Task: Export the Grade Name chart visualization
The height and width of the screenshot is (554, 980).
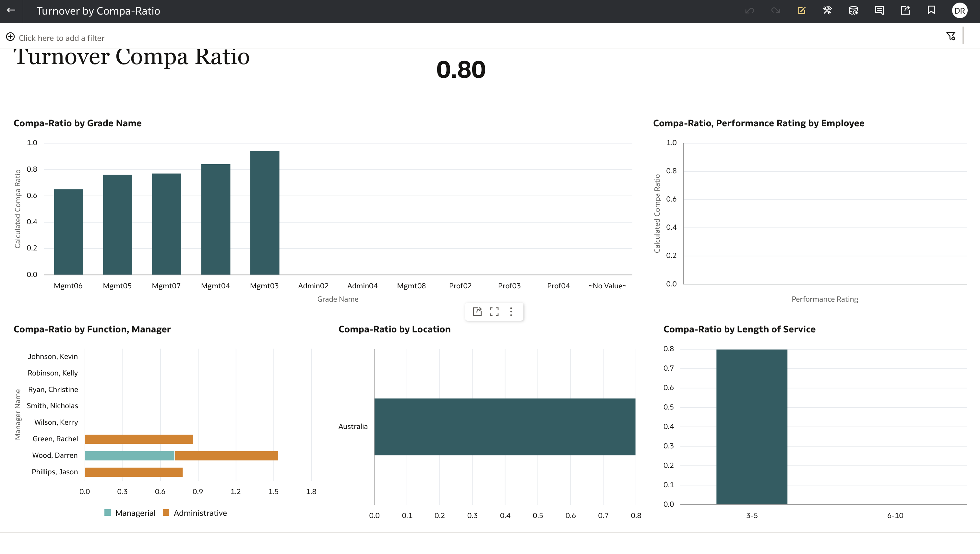Action: (477, 312)
